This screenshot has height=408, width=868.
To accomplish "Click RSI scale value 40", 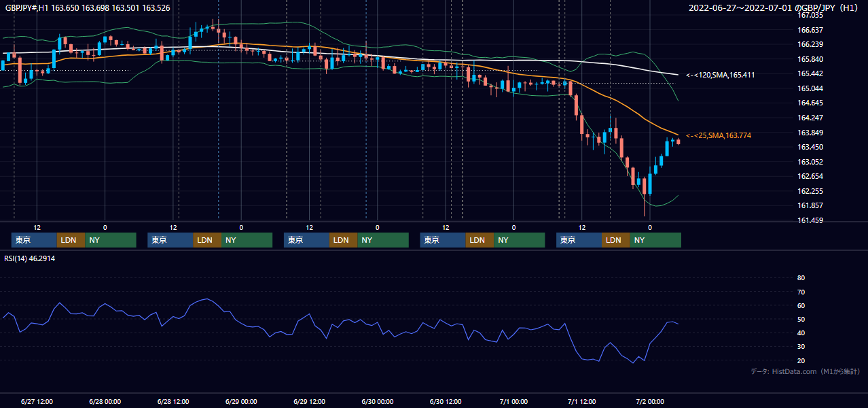I will 801,333.
